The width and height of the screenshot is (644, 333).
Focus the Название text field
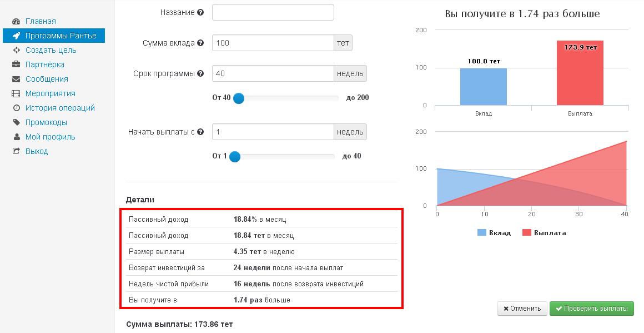coord(273,12)
